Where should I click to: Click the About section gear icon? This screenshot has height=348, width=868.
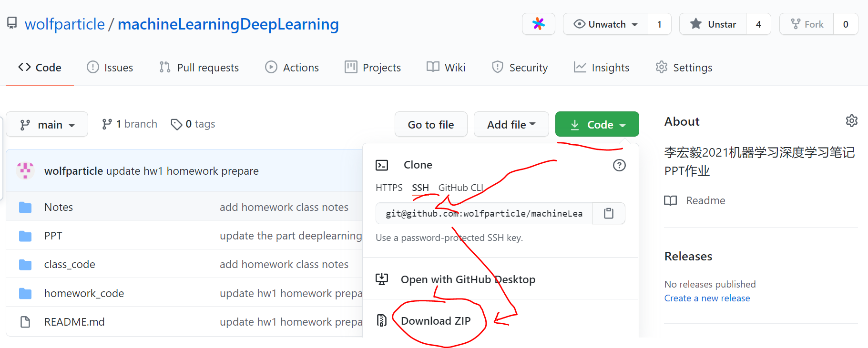tap(852, 121)
